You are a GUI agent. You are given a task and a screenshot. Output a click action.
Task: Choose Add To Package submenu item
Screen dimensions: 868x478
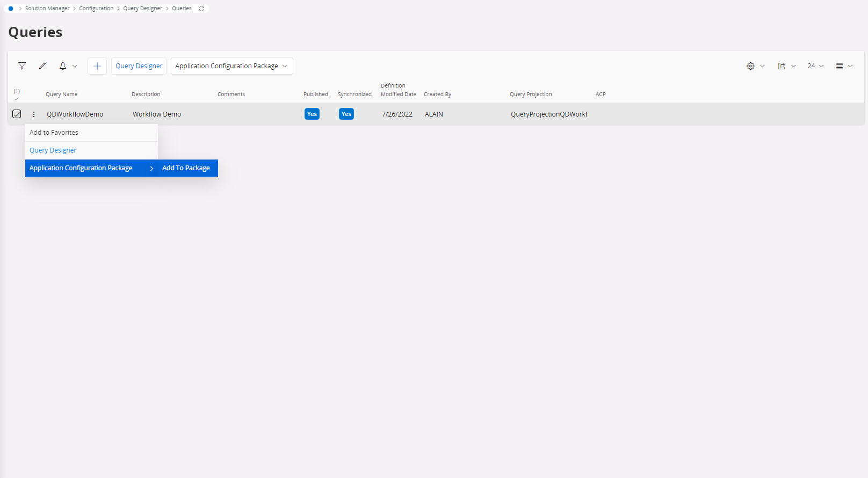tap(186, 168)
